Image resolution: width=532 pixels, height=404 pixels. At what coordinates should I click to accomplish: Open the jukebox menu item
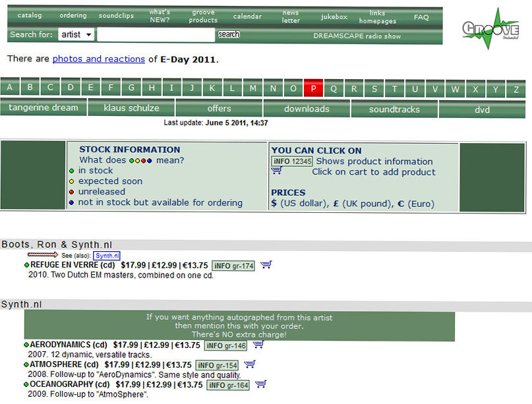click(x=334, y=16)
